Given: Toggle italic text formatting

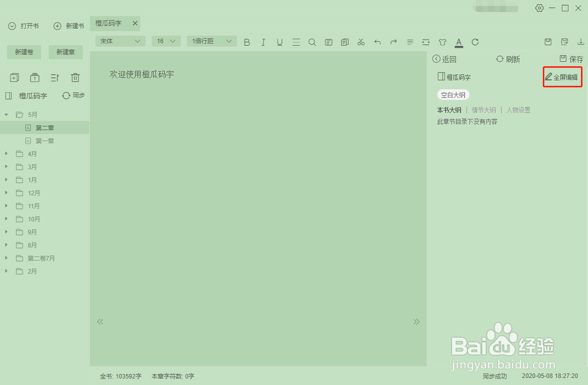Looking at the screenshot, I should click(x=263, y=42).
